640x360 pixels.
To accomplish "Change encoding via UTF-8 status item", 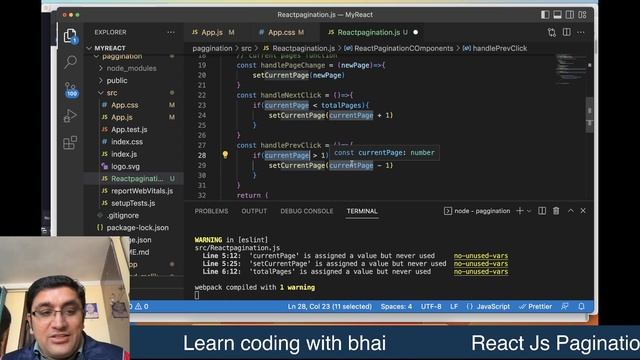I will coord(431,306).
